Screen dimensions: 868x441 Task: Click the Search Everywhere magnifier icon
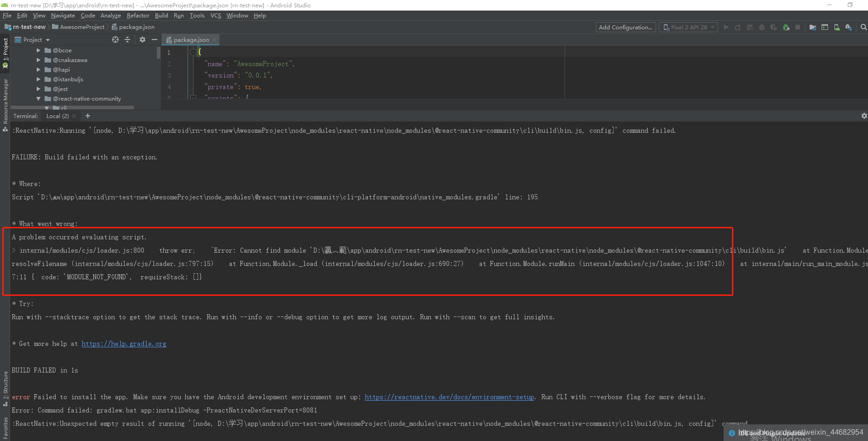click(863, 28)
